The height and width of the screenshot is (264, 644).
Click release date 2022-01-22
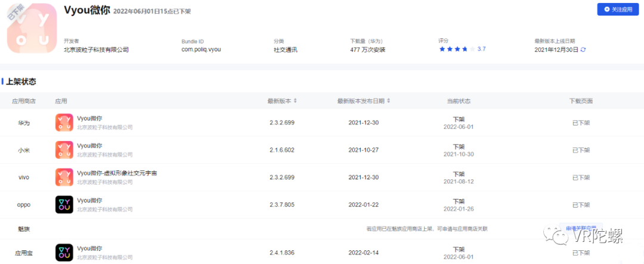click(x=364, y=205)
